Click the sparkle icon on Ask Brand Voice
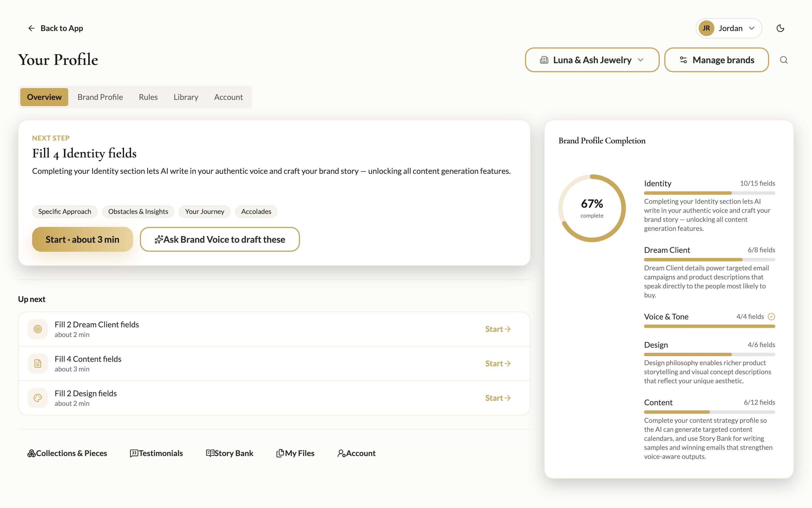This screenshot has height=508, width=812. tap(158, 240)
